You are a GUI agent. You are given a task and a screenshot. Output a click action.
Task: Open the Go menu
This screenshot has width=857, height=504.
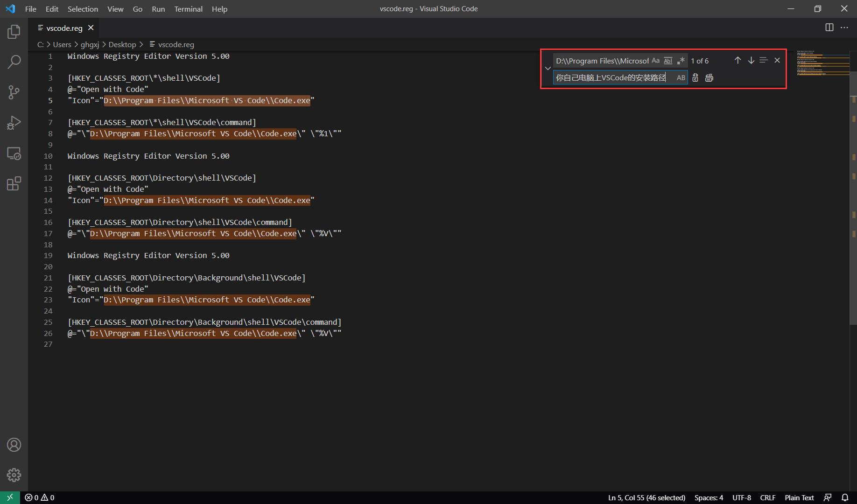(x=138, y=9)
